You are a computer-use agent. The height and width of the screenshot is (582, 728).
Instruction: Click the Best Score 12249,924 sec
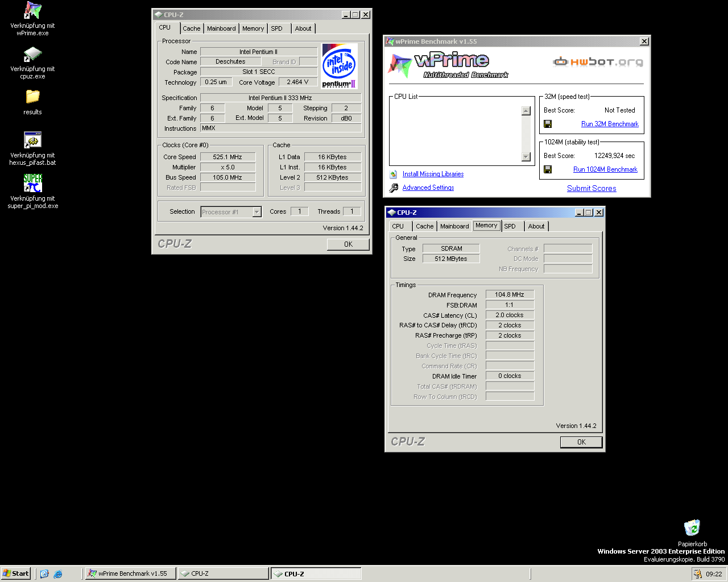(x=614, y=156)
